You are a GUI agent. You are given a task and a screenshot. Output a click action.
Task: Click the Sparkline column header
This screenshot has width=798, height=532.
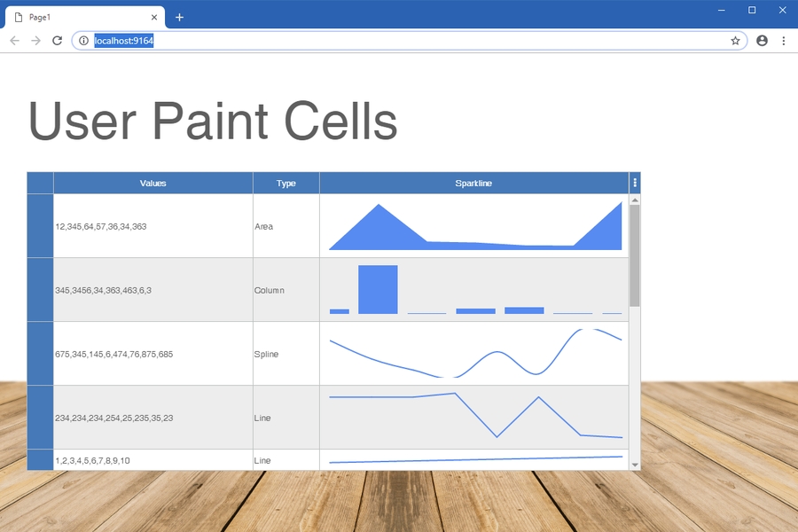(x=473, y=184)
